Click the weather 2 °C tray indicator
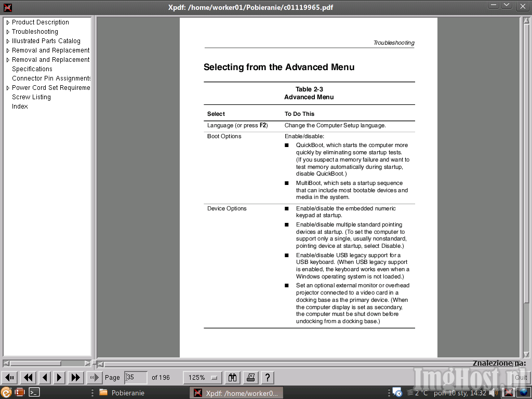The height and width of the screenshot is (399, 532). (417, 393)
